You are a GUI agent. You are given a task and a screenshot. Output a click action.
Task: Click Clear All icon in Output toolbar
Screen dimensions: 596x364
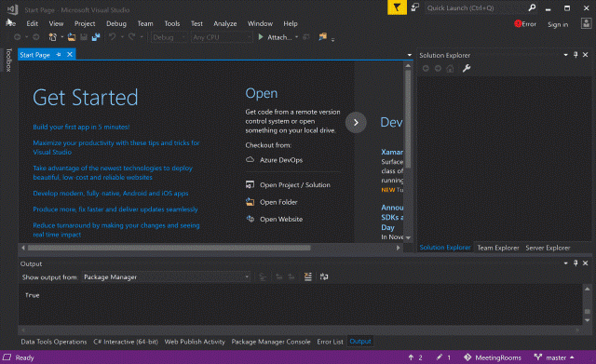[x=308, y=277]
